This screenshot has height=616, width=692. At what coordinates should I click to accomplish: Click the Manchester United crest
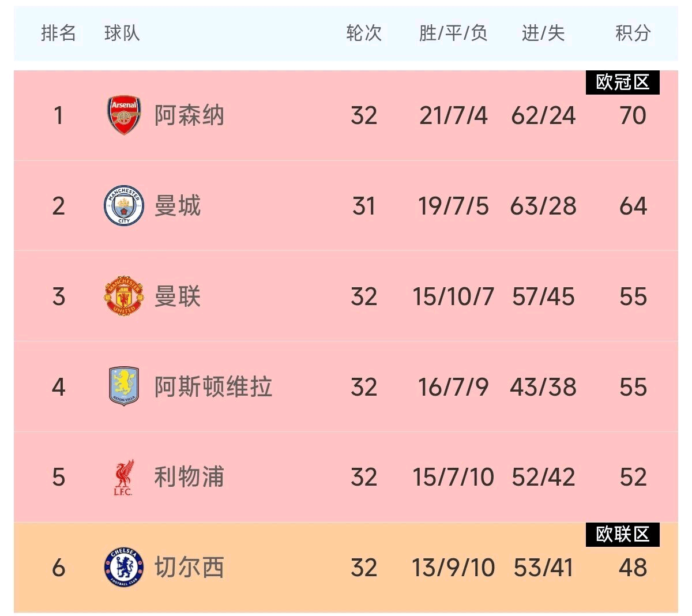pyautogui.click(x=124, y=296)
